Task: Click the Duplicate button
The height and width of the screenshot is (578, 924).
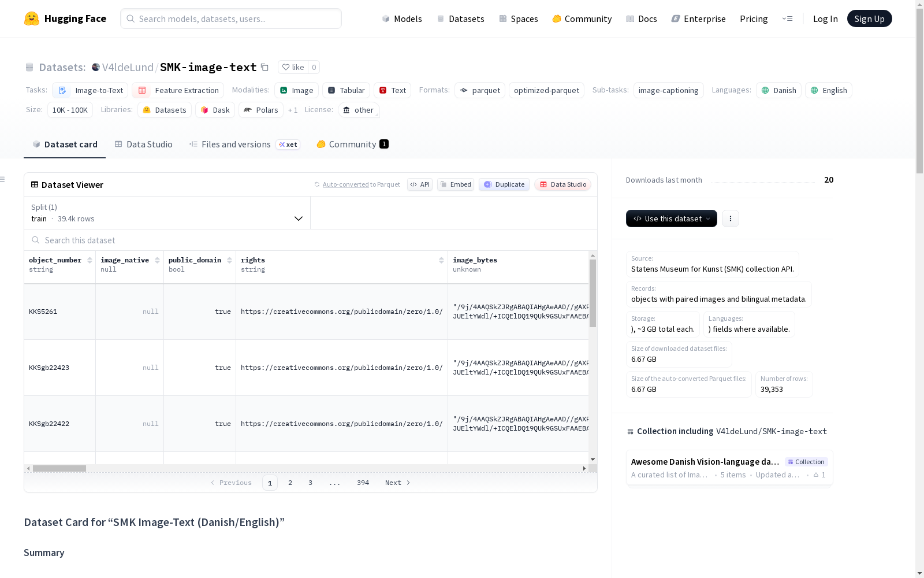Action: tap(504, 184)
